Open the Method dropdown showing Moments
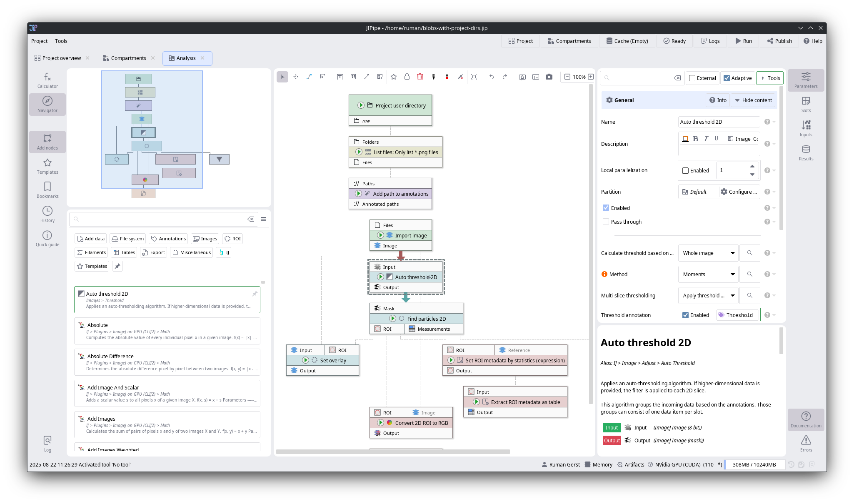 pyautogui.click(x=708, y=274)
